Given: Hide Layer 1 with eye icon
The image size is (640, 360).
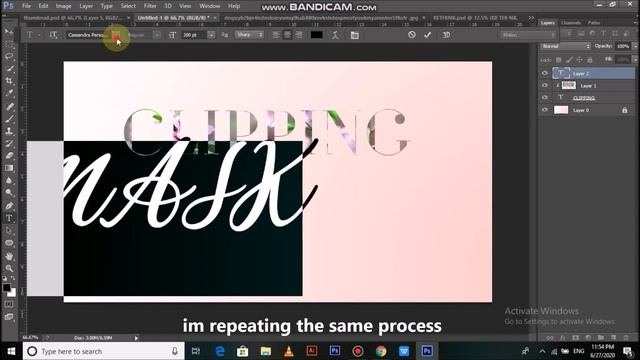Looking at the screenshot, I should point(544,85).
